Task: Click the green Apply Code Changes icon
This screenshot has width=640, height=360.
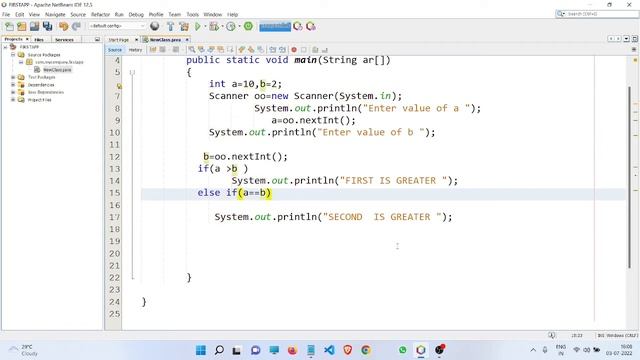Action: click(x=248, y=27)
